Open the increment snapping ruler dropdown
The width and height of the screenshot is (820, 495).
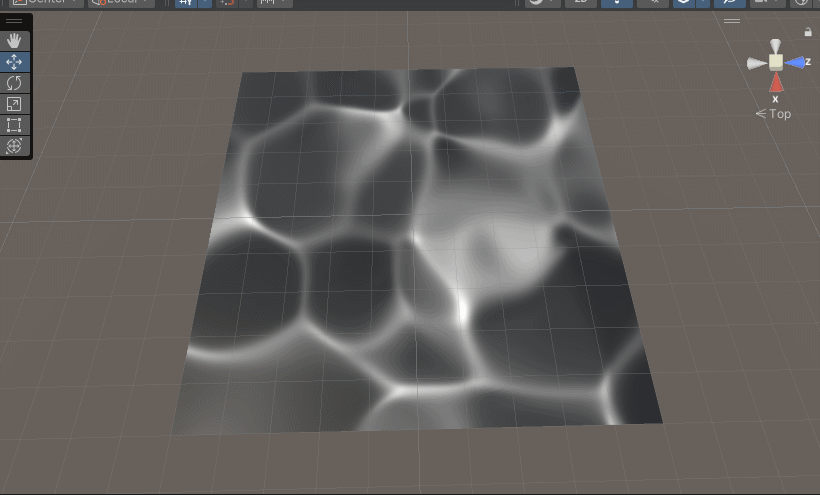click(274, 3)
